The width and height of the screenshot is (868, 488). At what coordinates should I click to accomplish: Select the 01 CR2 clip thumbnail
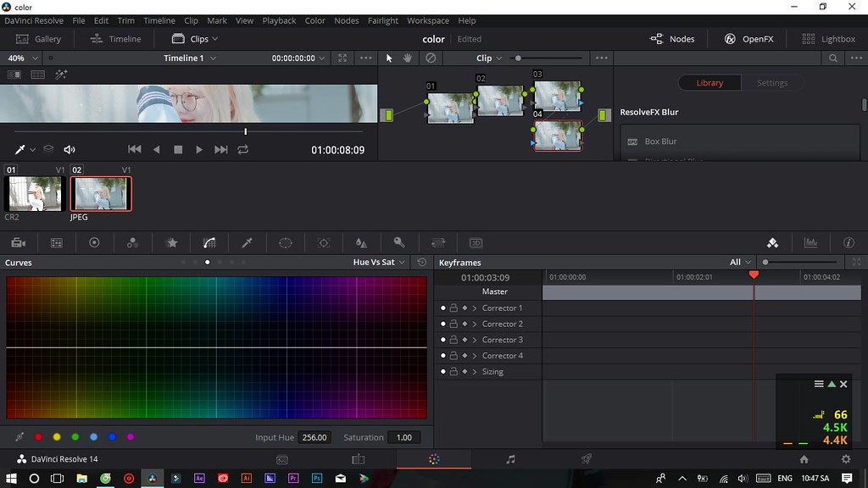click(x=35, y=194)
